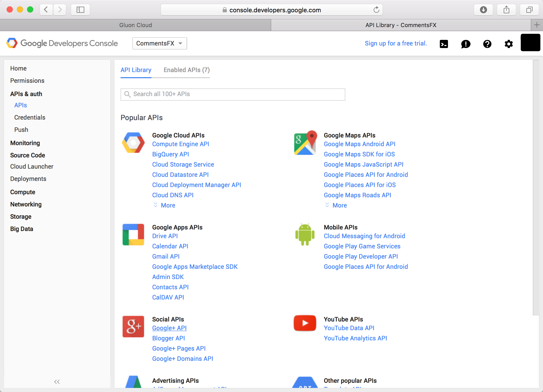The height and width of the screenshot is (392, 543).
Task: Open the BigQuery API link
Action: [x=171, y=154]
